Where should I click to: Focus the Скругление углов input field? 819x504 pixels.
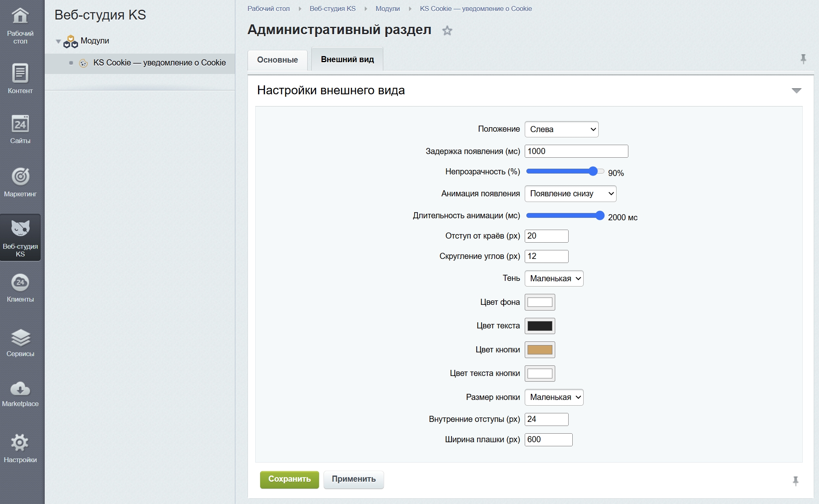[546, 256]
